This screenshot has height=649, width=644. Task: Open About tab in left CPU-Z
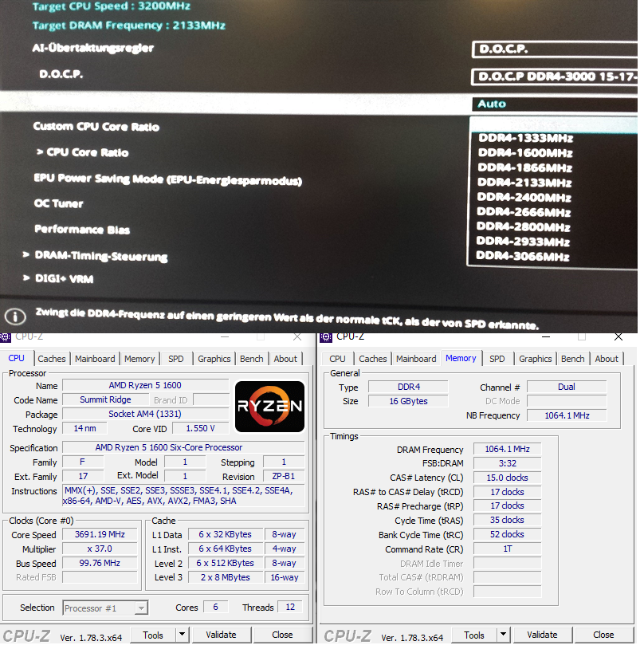tap(285, 359)
